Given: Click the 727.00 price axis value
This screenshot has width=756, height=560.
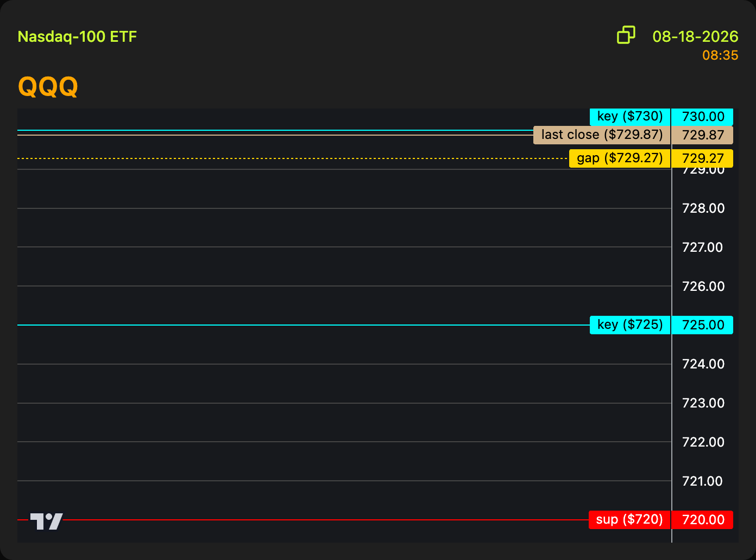Looking at the screenshot, I should (702, 247).
